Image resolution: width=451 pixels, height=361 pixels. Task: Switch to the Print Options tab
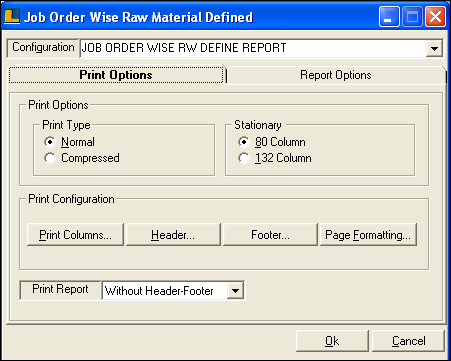pos(116,75)
